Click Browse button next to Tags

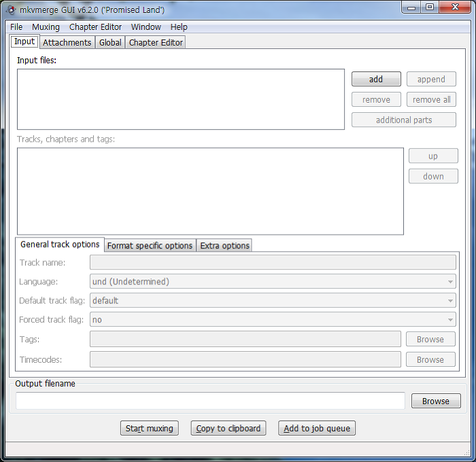[x=430, y=339]
